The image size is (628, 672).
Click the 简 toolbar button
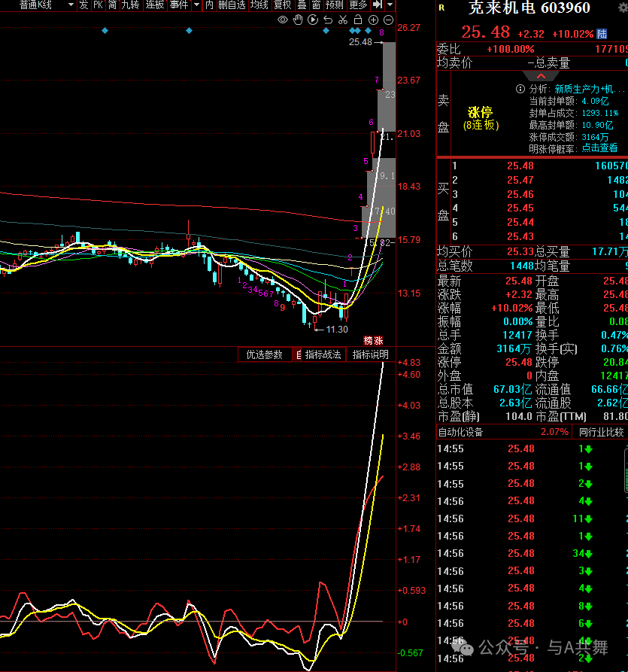pyautogui.click(x=112, y=5)
